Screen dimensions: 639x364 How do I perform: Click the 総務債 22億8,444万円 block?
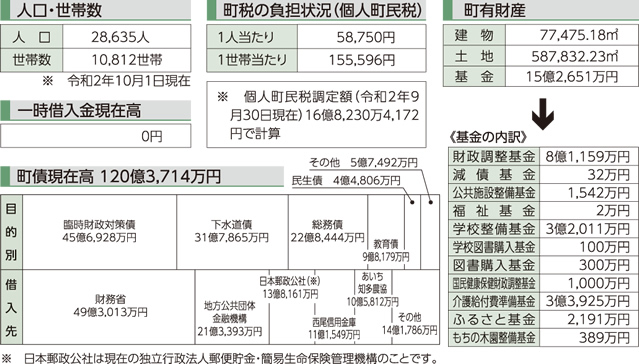click(x=328, y=232)
